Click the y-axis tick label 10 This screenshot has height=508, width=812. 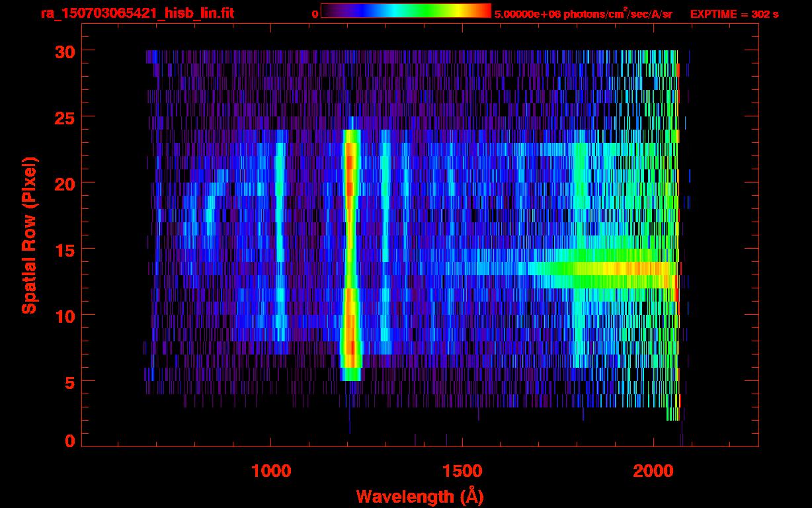pos(65,316)
